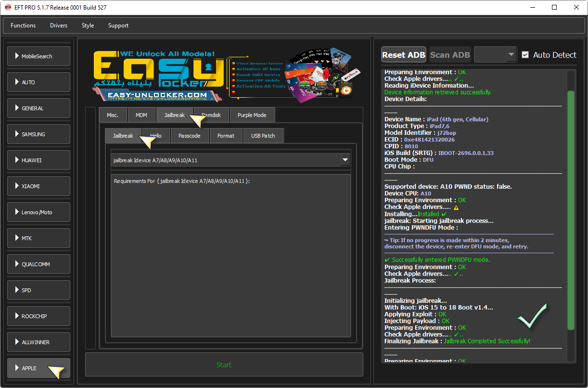
Task: Expand the MTK section
Action: click(x=39, y=238)
